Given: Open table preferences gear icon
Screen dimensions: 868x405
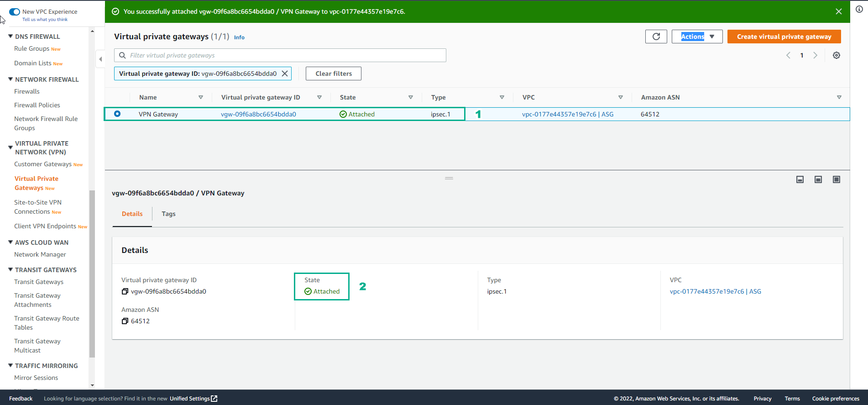Looking at the screenshot, I should coord(836,55).
